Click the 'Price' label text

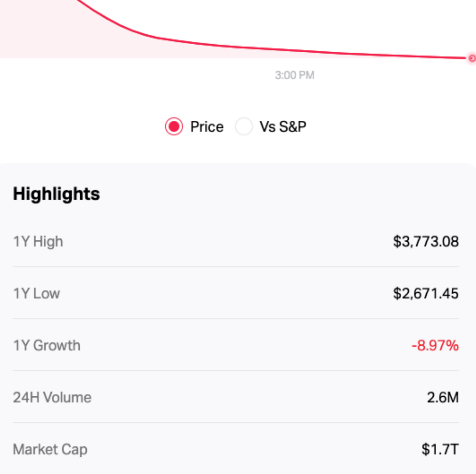(x=207, y=127)
